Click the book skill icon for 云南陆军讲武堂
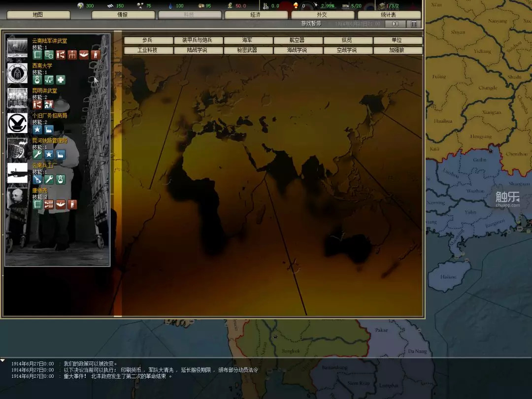 pyautogui.click(x=37, y=55)
